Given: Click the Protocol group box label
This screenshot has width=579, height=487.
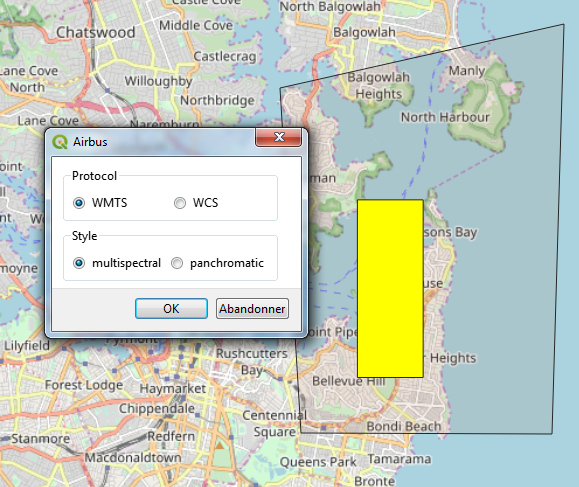Looking at the screenshot, I should [x=94, y=176].
